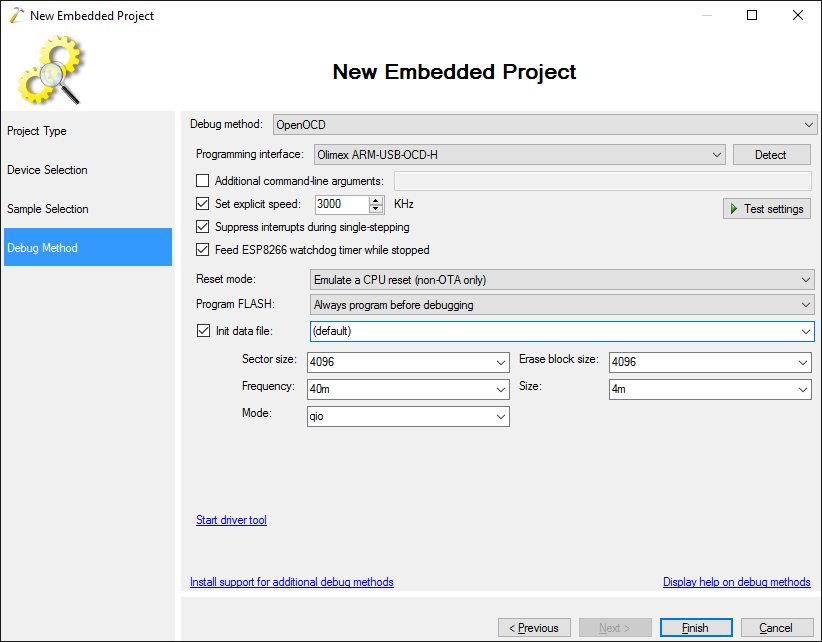Viewport: 822px width, 642px height.
Task: Uncheck Set explicit speed checkbox
Action: click(202, 203)
